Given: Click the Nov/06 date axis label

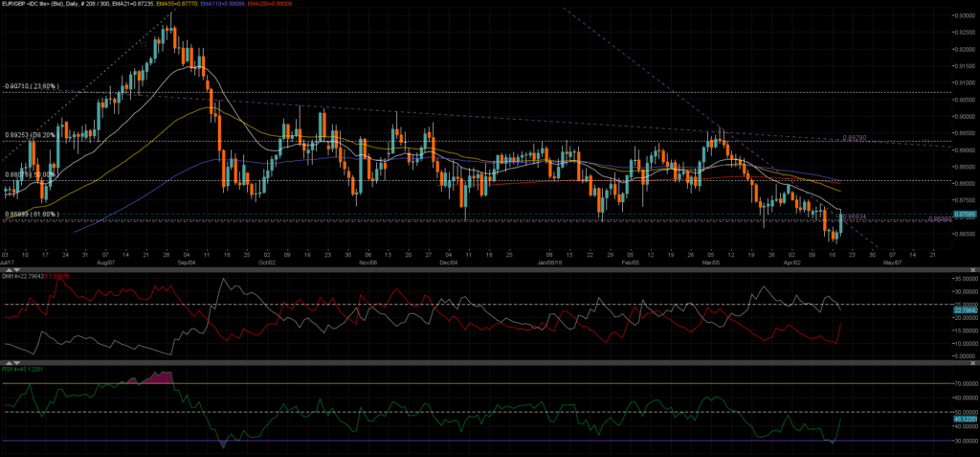Looking at the screenshot, I should pyautogui.click(x=369, y=263).
